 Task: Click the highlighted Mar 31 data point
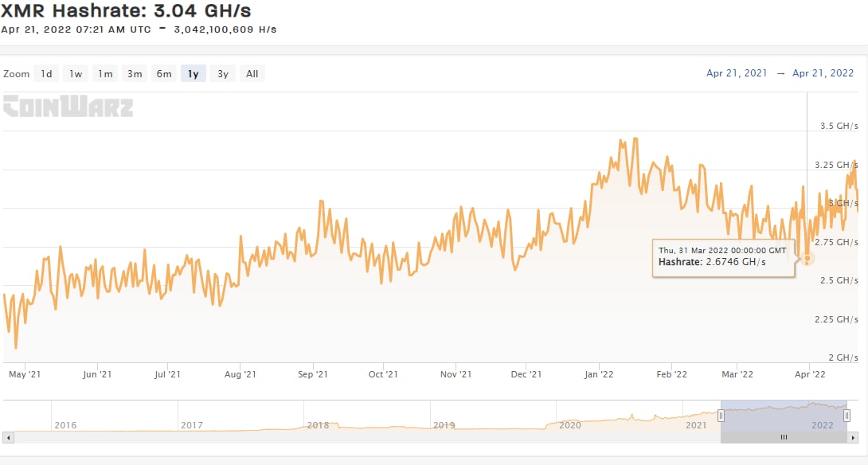pyautogui.click(x=807, y=258)
